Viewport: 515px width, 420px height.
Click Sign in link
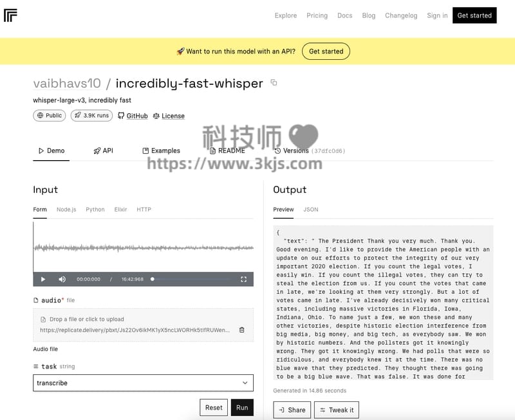point(437,15)
